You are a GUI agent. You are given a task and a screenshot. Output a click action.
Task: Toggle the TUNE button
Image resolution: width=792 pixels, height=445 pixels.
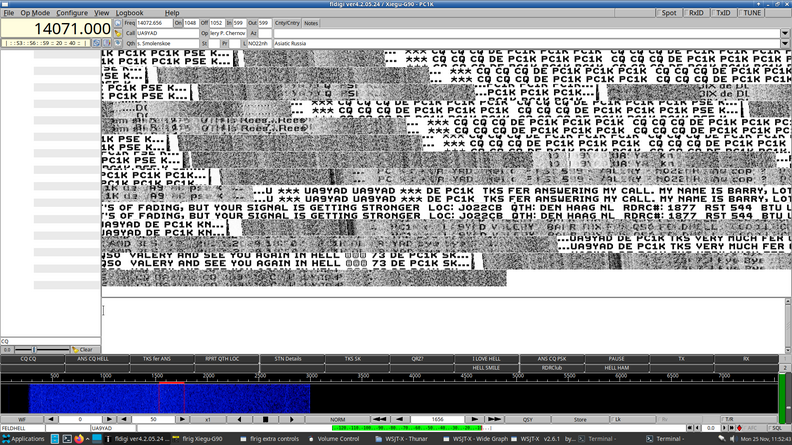[751, 13]
